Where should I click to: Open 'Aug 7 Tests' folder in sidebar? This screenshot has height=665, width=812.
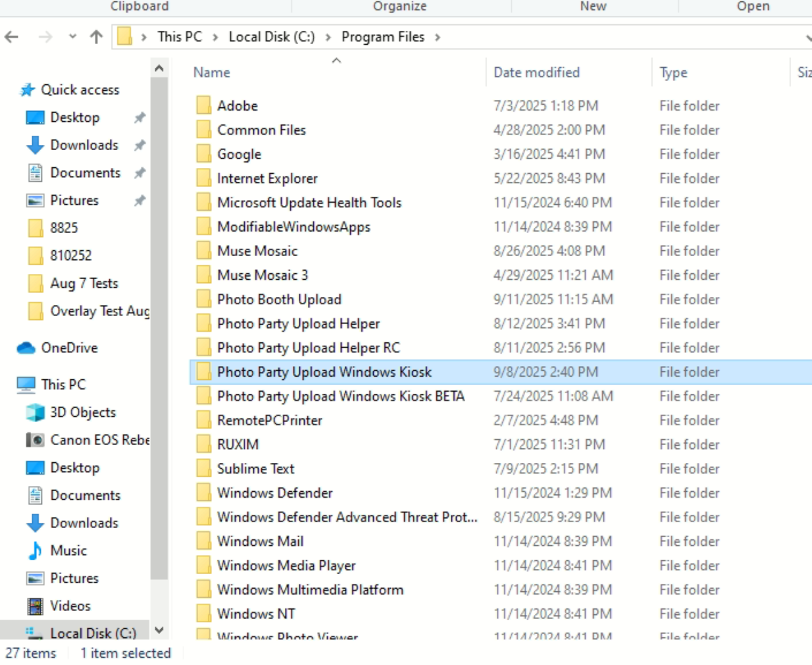84,283
